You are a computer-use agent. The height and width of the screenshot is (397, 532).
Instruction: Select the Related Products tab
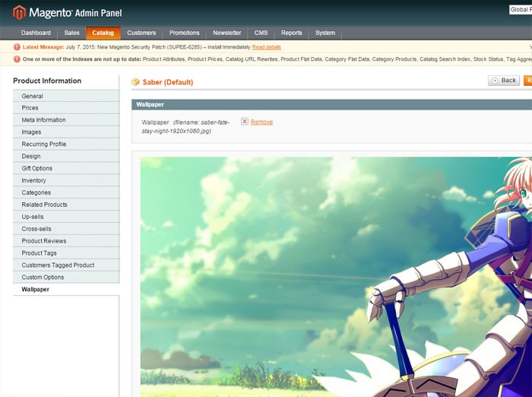coord(66,205)
